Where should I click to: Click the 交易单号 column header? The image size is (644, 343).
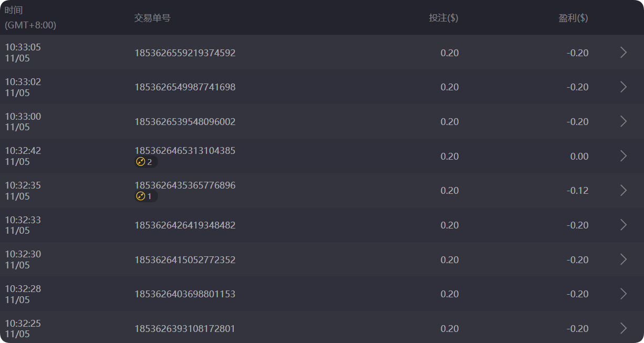152,18
